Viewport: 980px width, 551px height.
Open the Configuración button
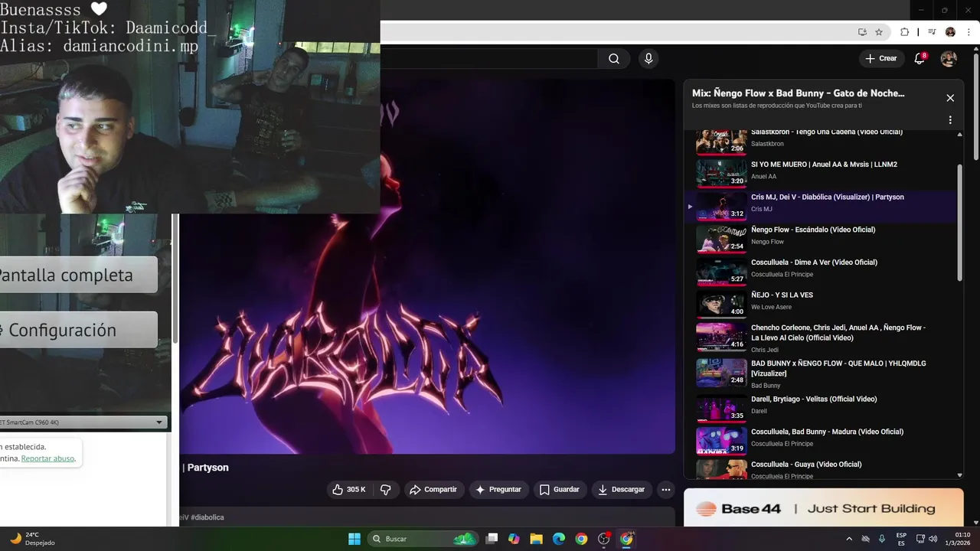coord(78,330)
